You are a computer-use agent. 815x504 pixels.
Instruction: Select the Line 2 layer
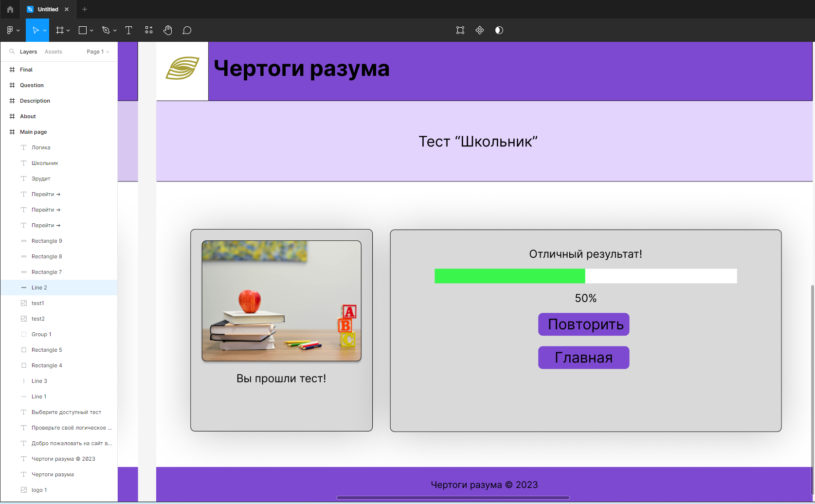point(59,288)
